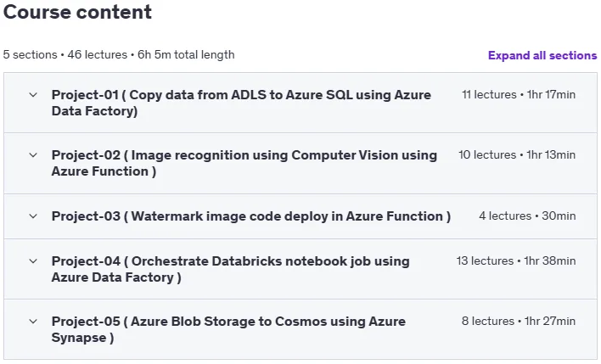The image size is (601, 364).
Task: Click Expand all sections link
Action: [542, 55]
